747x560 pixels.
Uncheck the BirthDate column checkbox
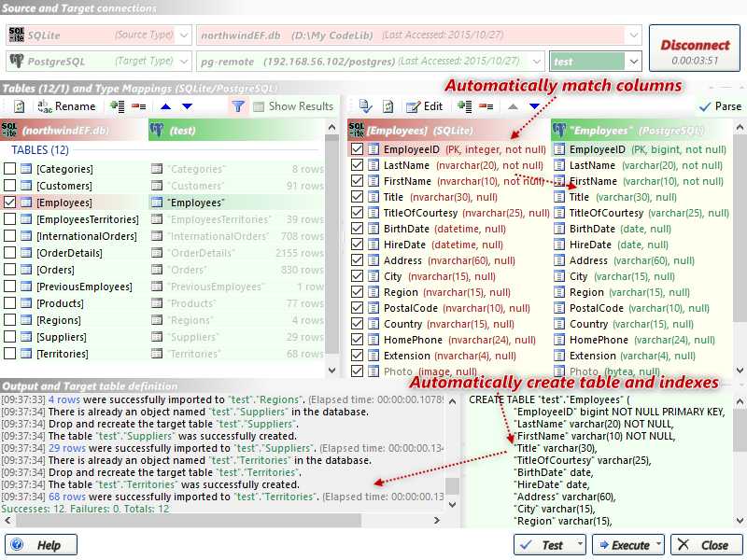[357, 229]
